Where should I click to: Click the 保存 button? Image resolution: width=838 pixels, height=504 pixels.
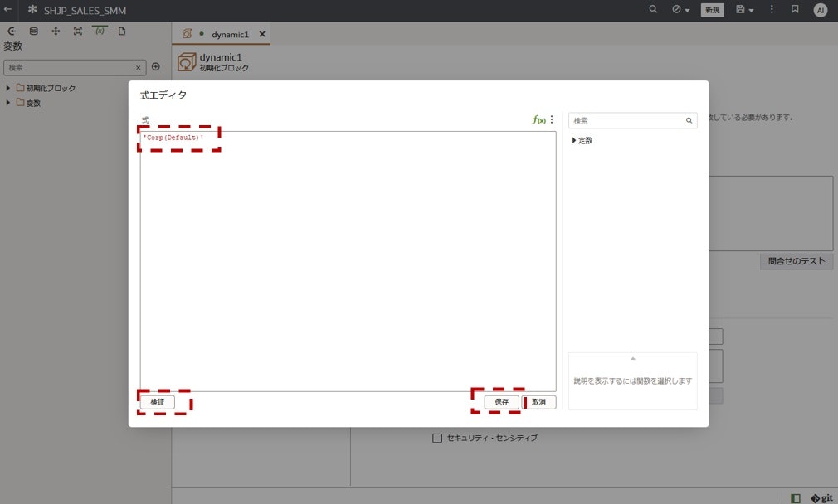point(501,402)
